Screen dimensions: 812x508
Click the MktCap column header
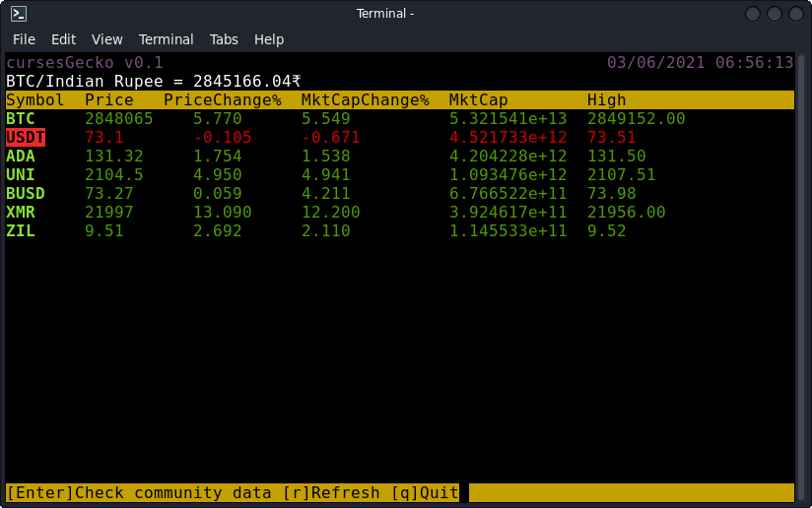point(479,99)
